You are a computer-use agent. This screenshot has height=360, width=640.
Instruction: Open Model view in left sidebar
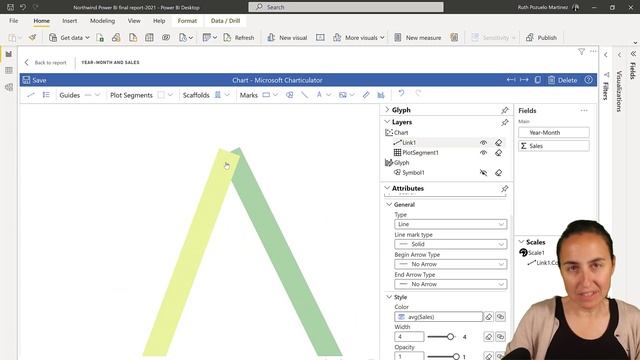click(x=9, y=87)
